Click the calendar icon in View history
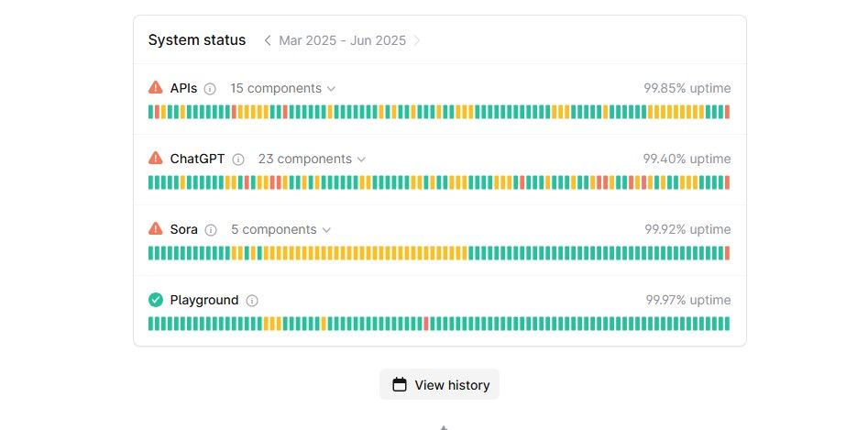The height and width of the screenshot is (430, 868). [400, 385]
